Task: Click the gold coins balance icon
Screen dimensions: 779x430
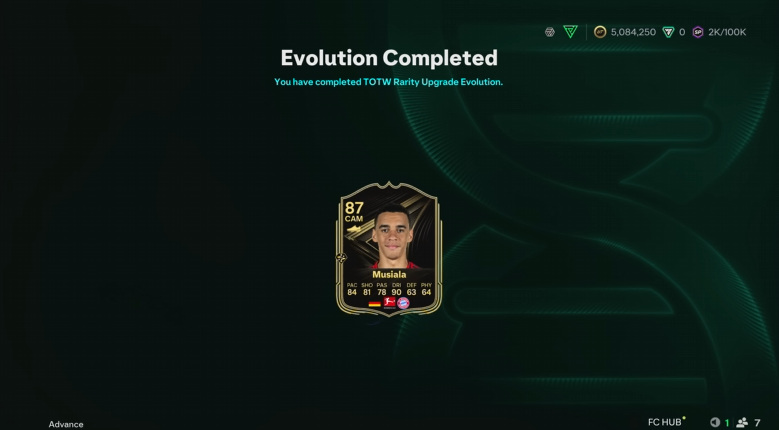Action: pyautogui.click(x=600, y=32)
